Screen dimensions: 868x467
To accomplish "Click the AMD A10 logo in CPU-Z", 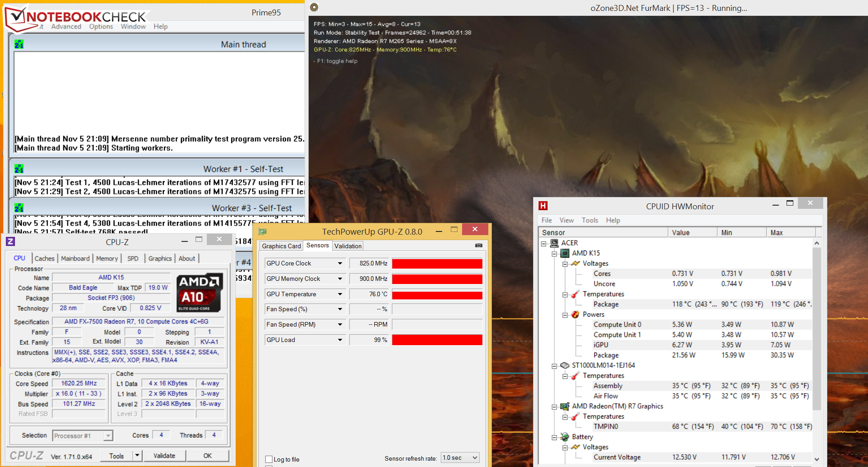I will [x=200, y=292].
